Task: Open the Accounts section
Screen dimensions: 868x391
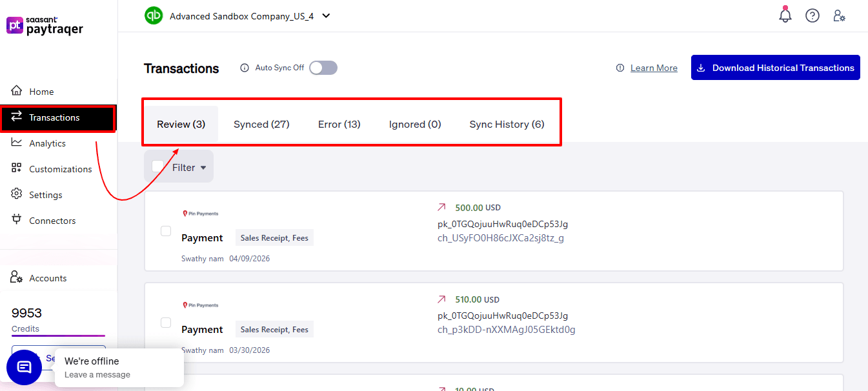Action: [x=47, y=277]
